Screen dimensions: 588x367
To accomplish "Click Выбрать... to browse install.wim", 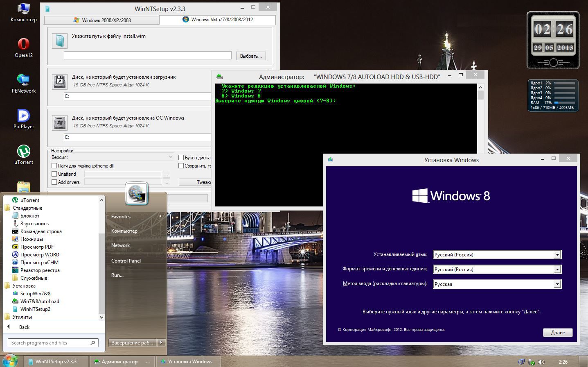I will point(251,56).
